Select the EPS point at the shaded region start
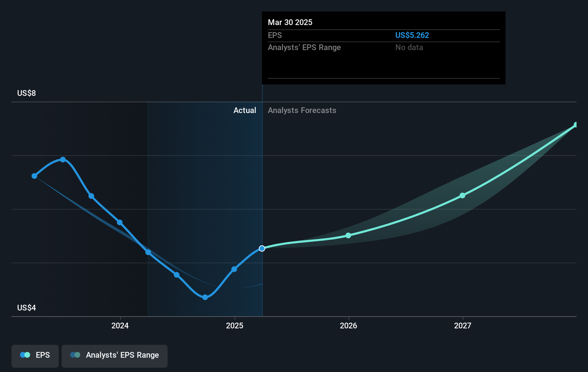The height and width of the screenshot is (372, 588). point(148,252)
